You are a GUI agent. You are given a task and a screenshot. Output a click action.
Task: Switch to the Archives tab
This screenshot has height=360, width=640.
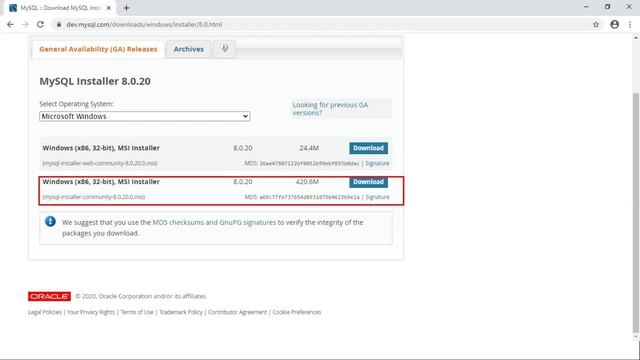click(x=189, y=49)
